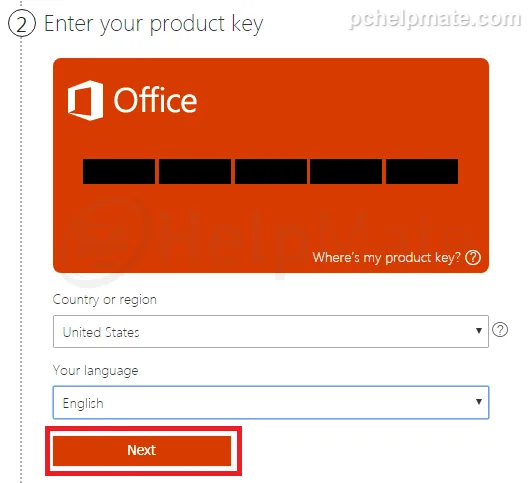Click the fifth product key segment box
The image size is (531, 483).
[x=422, y=171]
